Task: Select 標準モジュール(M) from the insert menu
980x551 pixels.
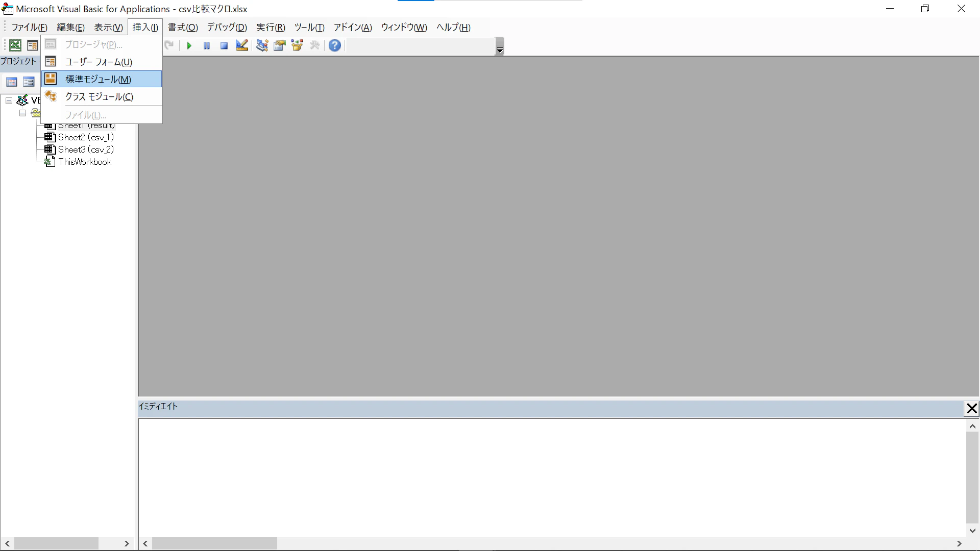Action: coord(98,79)
